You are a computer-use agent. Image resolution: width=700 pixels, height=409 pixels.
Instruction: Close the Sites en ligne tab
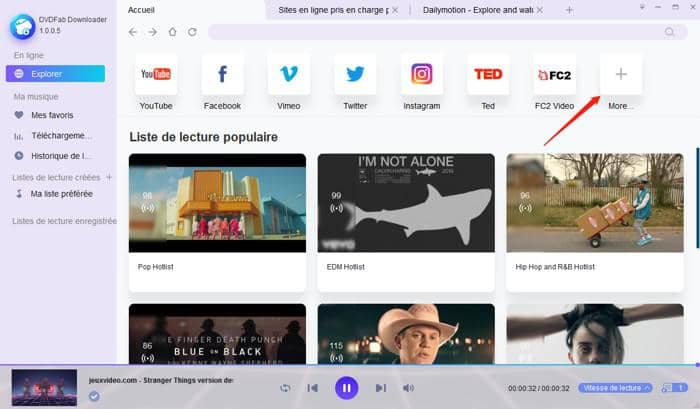(395, 10)
